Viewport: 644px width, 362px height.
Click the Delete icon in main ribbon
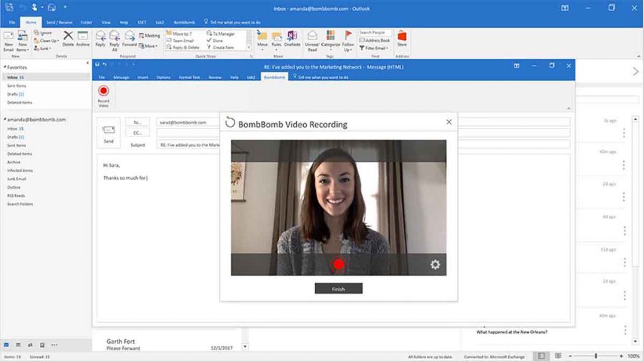[68, 38]
